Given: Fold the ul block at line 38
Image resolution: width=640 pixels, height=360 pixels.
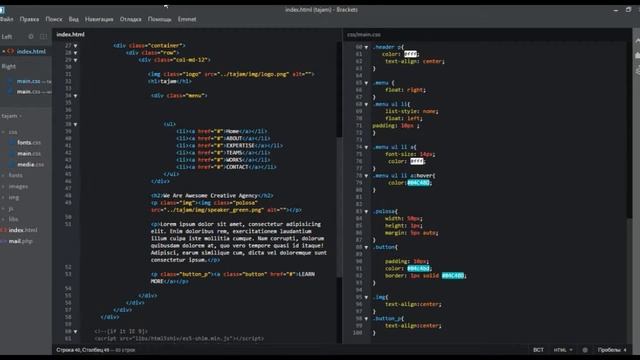Looking at the screenshot, I should 75,124.
